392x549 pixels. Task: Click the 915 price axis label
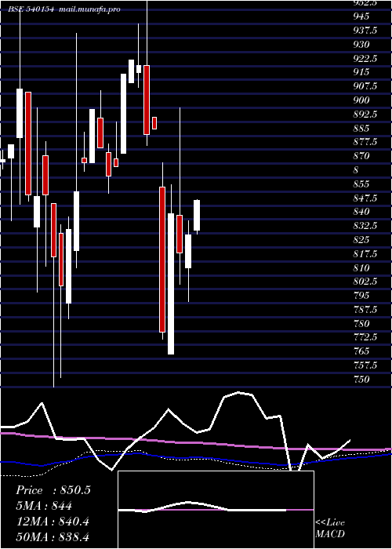(361, 72)
